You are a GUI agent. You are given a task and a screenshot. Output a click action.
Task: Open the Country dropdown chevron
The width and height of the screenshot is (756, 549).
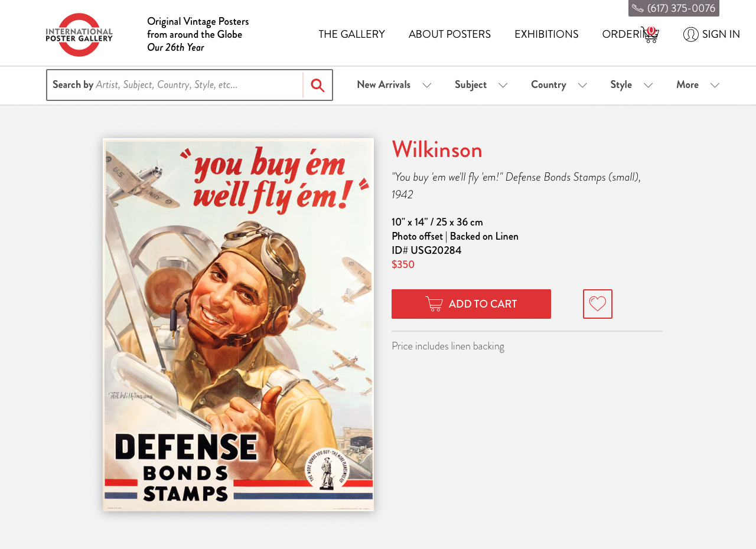point(582,85)
